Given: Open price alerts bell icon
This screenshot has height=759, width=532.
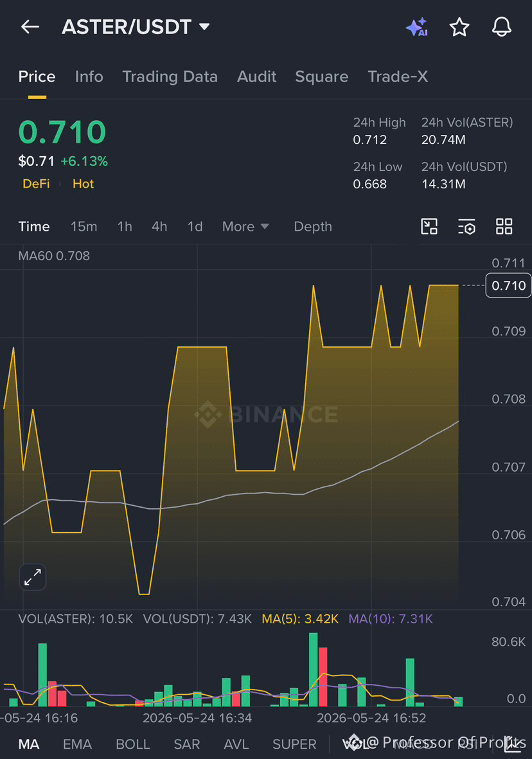Looking at the screenshot, I should point(502,26).
